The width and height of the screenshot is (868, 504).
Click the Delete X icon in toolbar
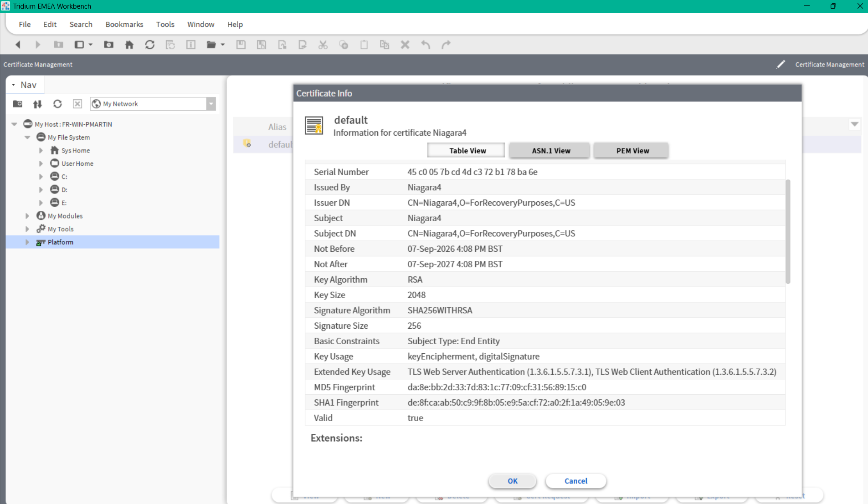click(x=405, y=45)
